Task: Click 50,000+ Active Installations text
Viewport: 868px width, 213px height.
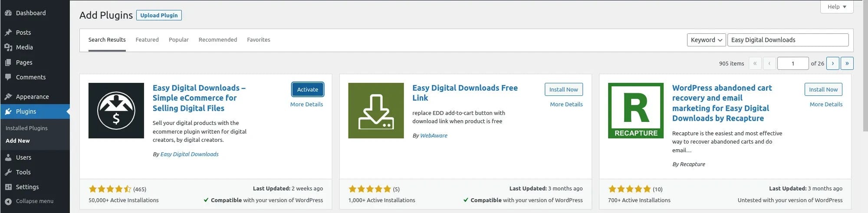Action: pos(124,200)
